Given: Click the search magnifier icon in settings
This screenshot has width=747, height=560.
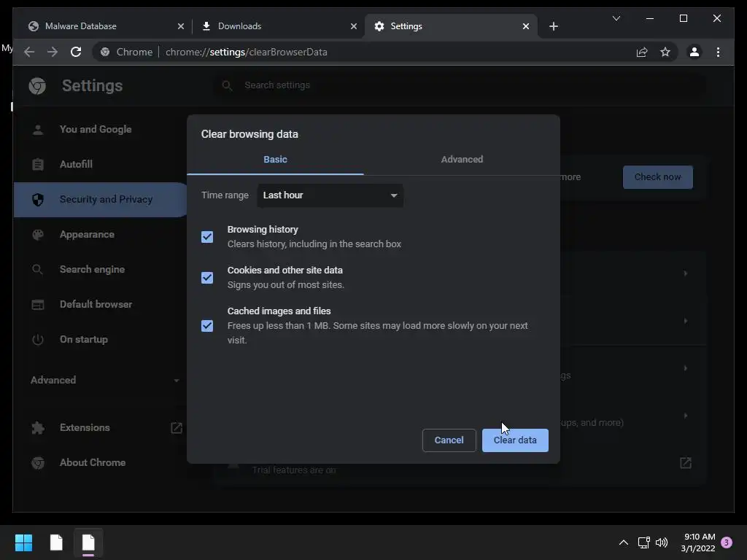Looking at the screenshot, I should 228,86.
